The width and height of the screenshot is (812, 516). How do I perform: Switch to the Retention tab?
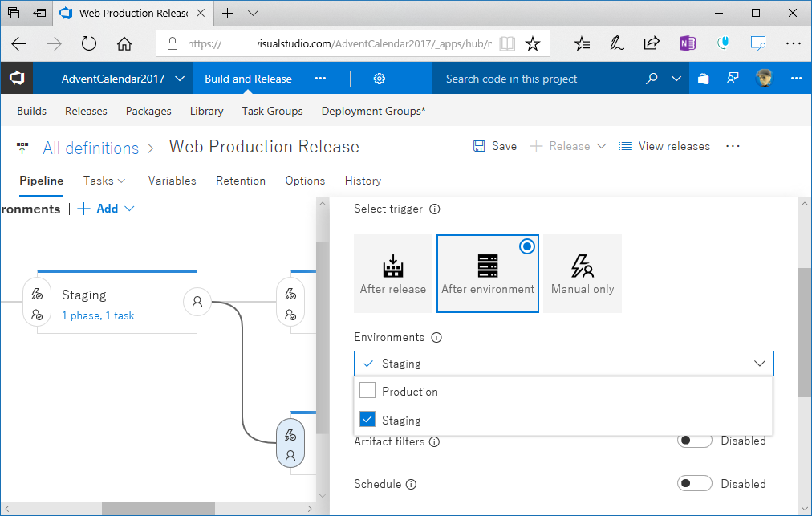pyautogui.click(x=241, y=181)
